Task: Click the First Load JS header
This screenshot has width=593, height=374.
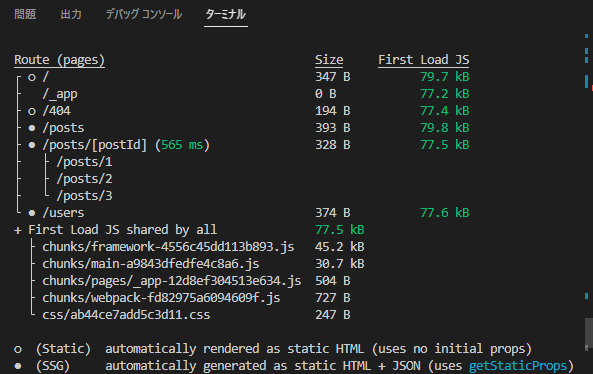Action: tap(424, 60)
